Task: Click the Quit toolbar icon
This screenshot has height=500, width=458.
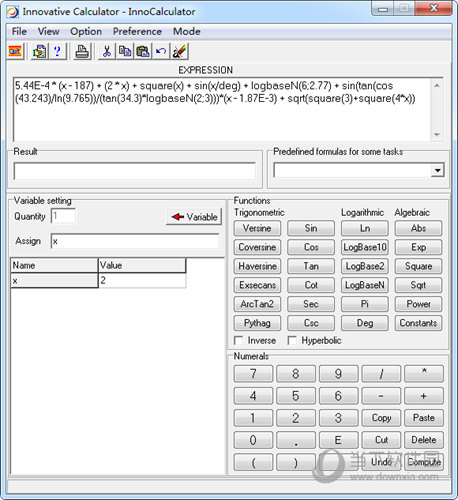Action: [15, 51]
